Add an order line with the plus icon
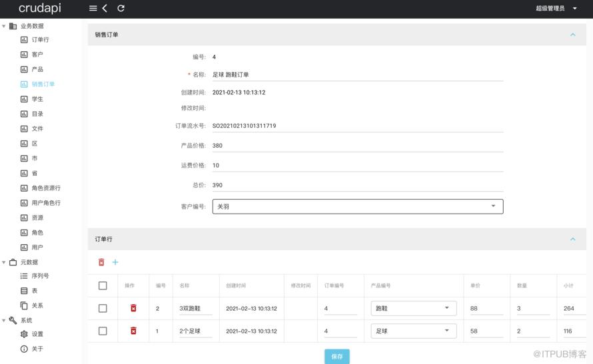The height and width of the screenshot is (364, 593). coord(115,262)
